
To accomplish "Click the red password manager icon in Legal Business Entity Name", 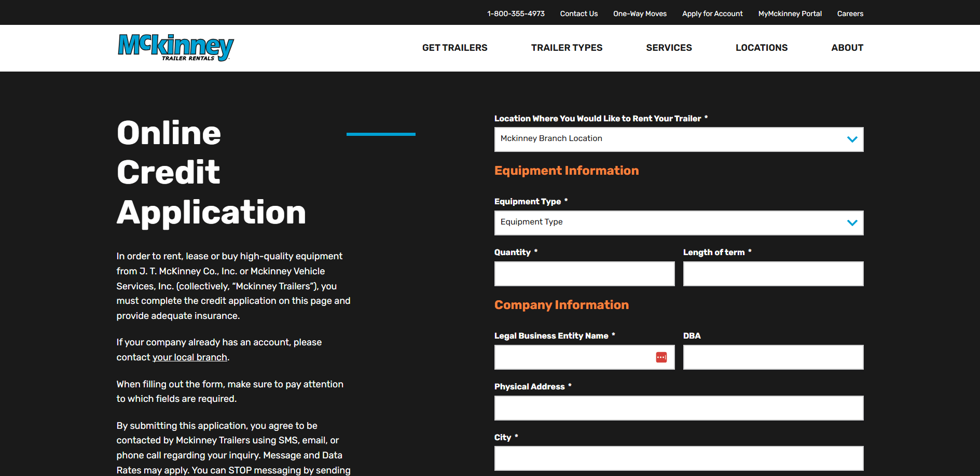I will 661,357.
